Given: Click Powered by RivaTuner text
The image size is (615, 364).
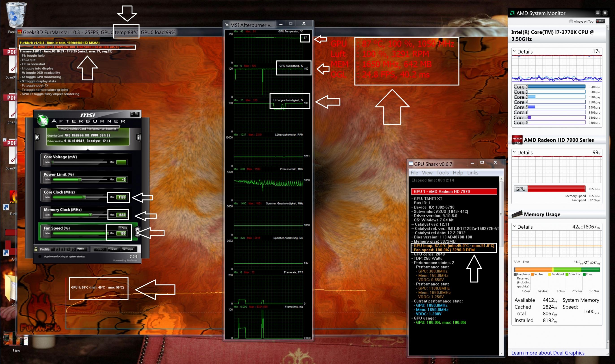Looking at the screenshot, I should click(x=125, y=261).
